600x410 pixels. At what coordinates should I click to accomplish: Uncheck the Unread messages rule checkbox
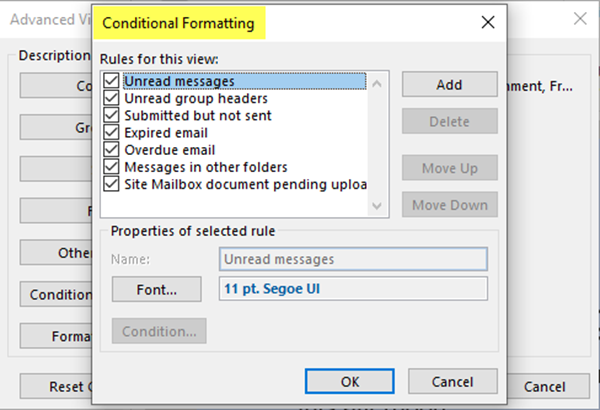tap(111, 82)
